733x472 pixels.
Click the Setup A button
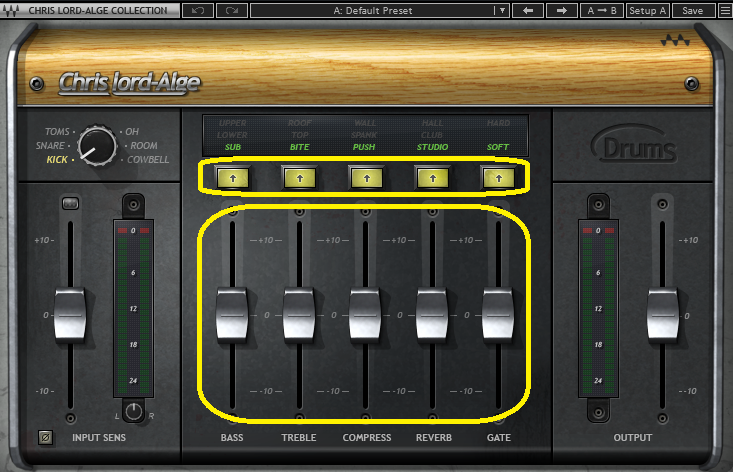pos(648,10)
